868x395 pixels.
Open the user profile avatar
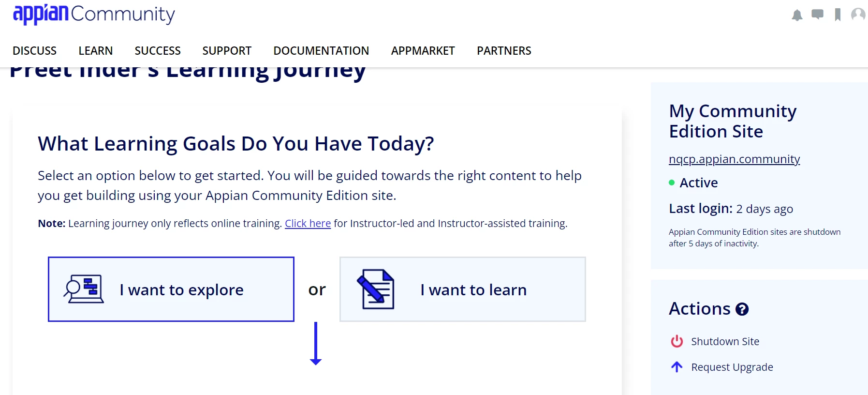coord(858,15)
